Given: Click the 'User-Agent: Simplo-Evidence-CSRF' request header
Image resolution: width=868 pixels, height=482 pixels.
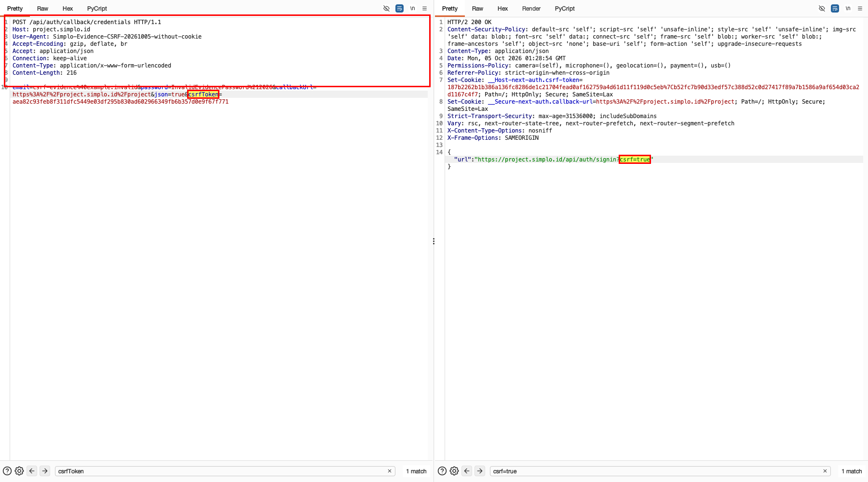Looking at the screenshot, I should click(x=107, y=37).
